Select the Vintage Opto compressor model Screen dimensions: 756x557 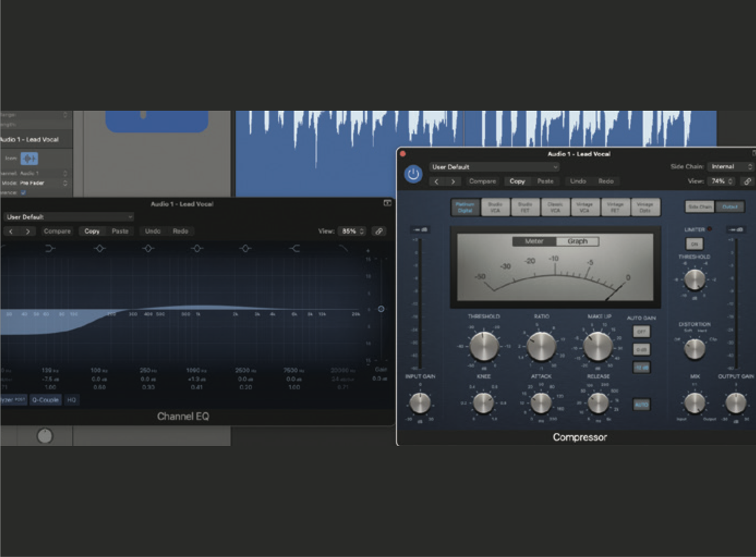tap(644, 207)
